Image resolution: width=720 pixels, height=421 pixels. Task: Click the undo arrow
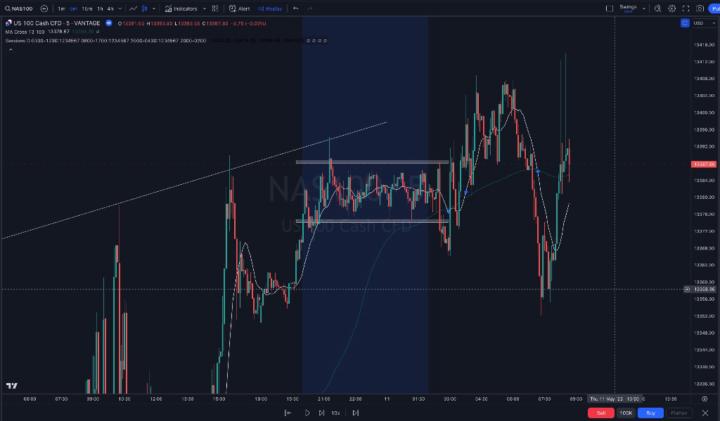(296, 8)
